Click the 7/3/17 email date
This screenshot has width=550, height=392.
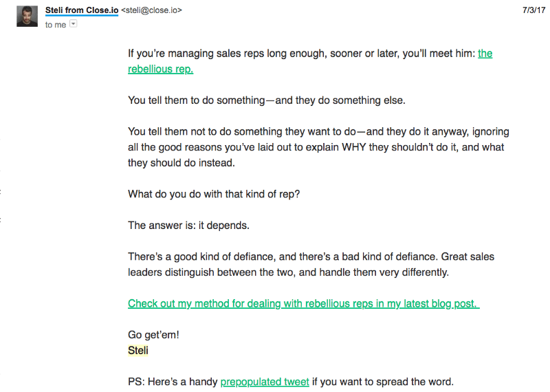tap(534, 10)
